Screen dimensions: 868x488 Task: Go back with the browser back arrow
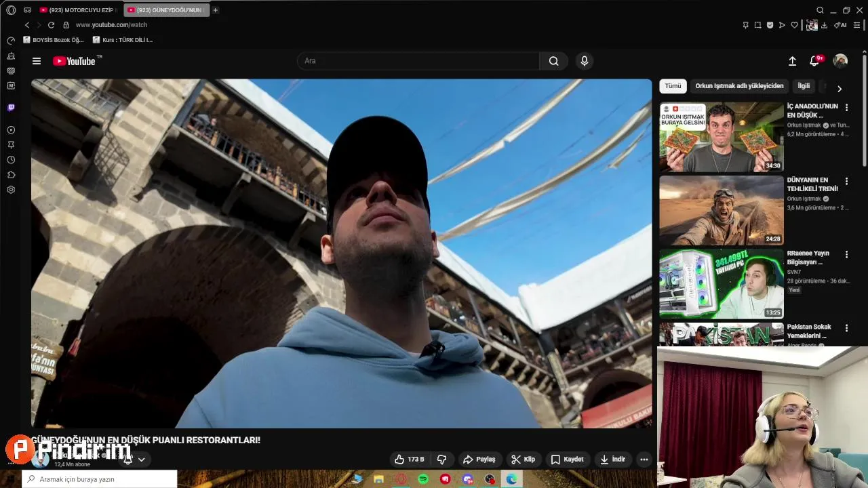pos(27,25)
